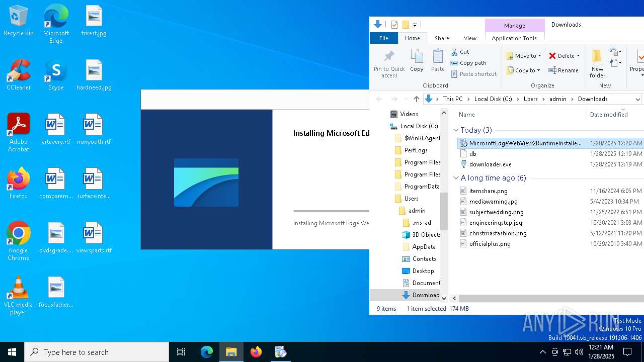The image size is (644, 362).
Task: Create a New folder from the ribbon
Action: pyautogui.click(x=597, y=64)
